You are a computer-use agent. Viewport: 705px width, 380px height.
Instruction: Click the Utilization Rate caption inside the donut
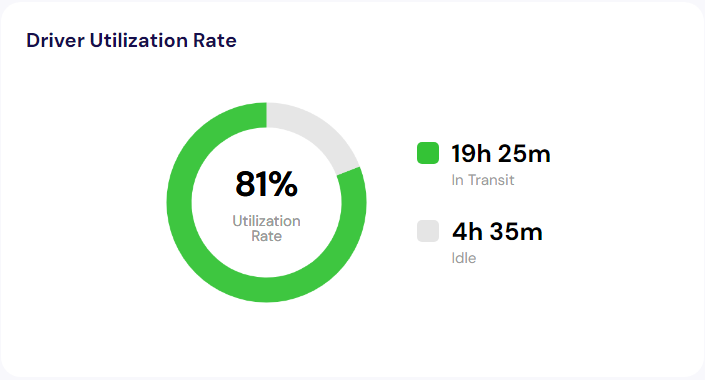coord(266,228)
